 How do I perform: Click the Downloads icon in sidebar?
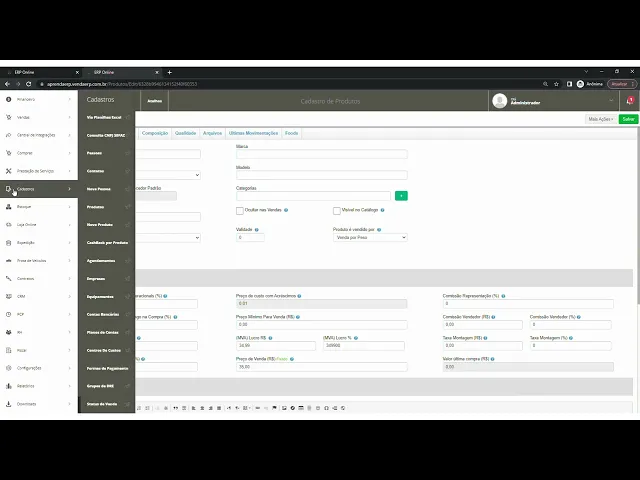9,404
